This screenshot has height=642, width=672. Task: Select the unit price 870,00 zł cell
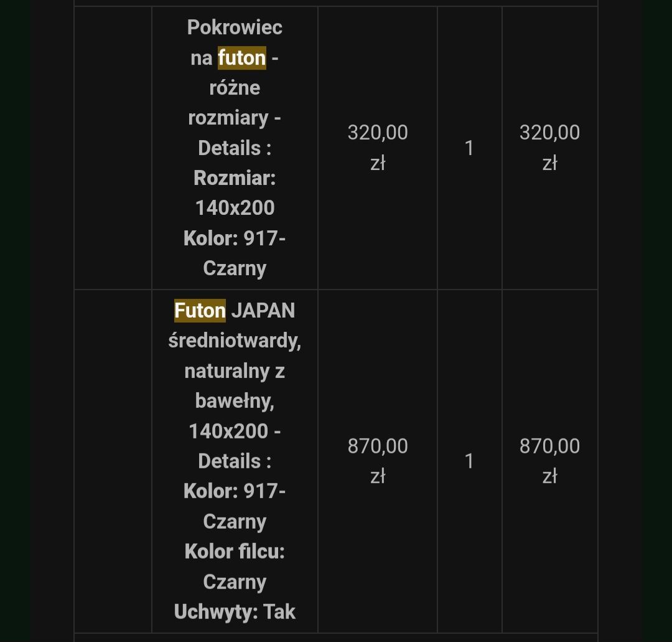(378, 461)
